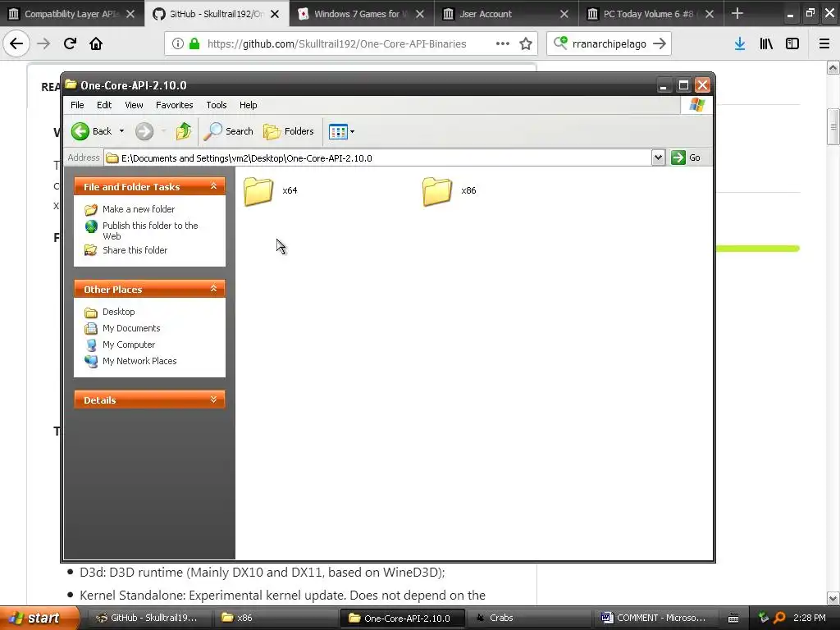The image size is (840, 630).
Task: Click the green Up folder icon
Action: coord(184,131)
